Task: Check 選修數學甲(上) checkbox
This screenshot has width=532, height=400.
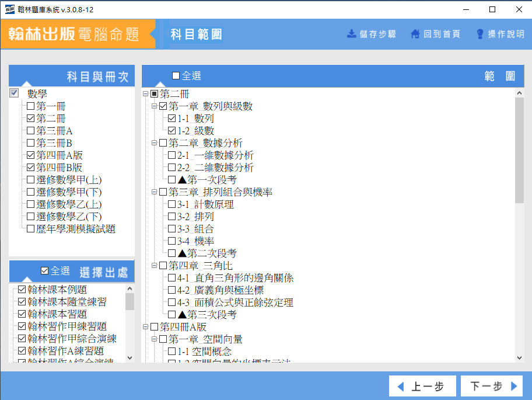Action: point(30,179)
